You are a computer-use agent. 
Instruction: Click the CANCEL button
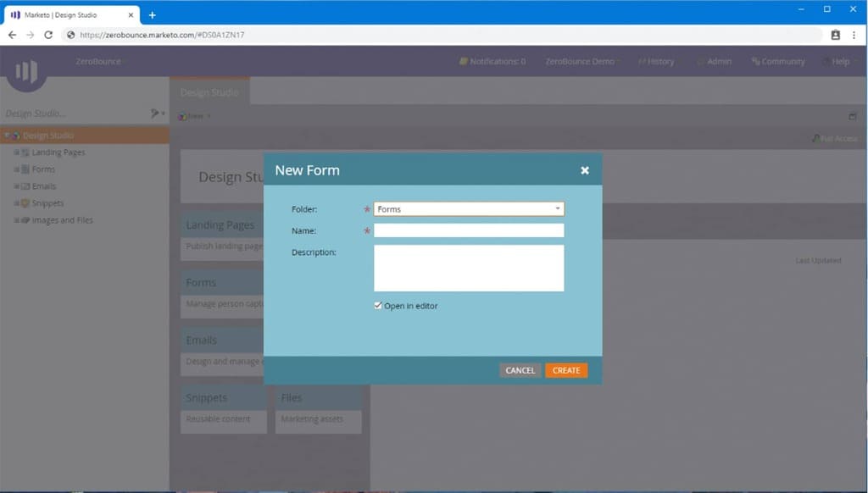pos(520,370)
